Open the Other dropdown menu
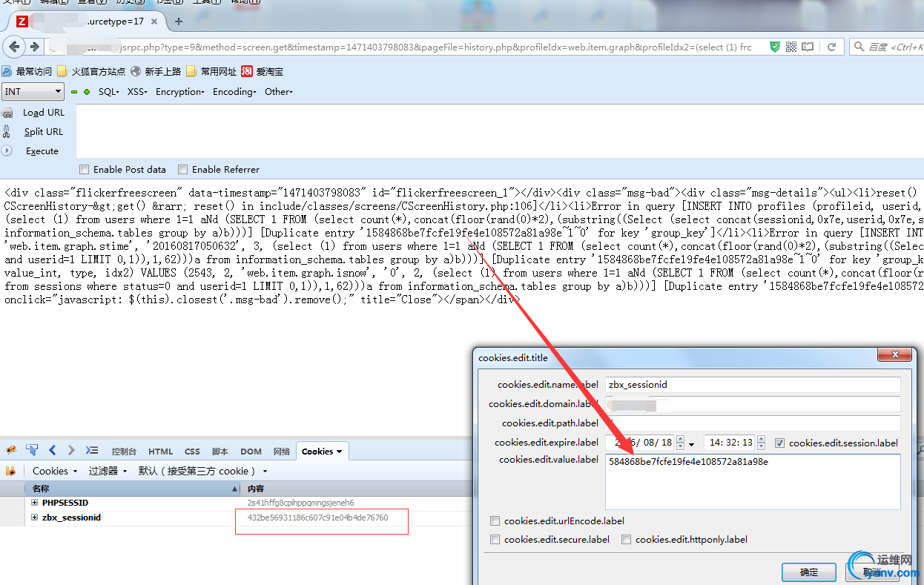The height and width of the screenshot is (585, 924). (279, 92)
